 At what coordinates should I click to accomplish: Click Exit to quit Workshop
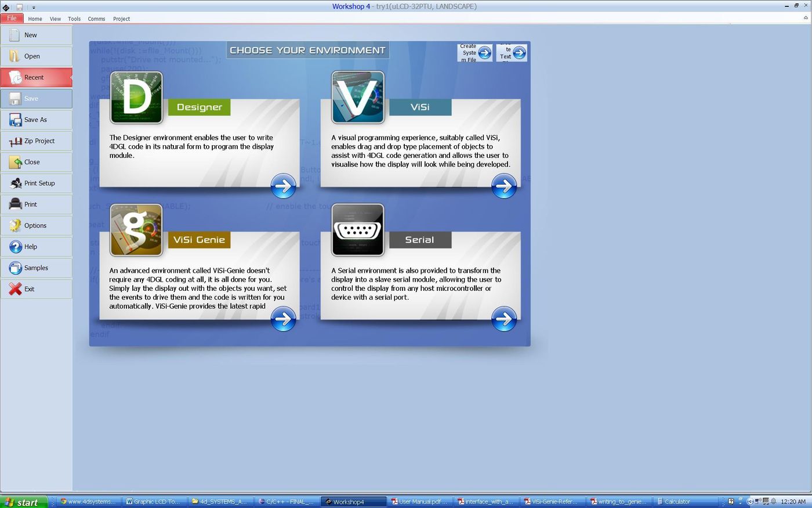37,289
